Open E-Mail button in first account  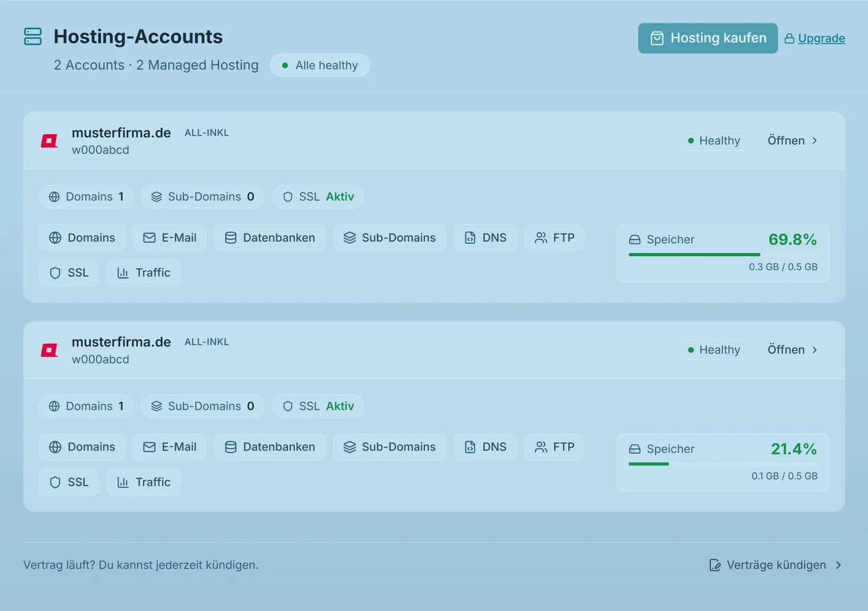pos(170,238)
